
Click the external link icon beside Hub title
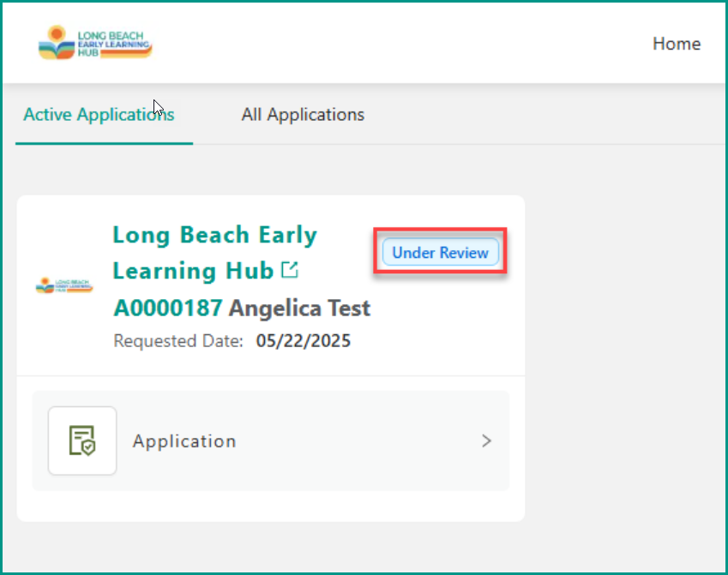point(290,270)
